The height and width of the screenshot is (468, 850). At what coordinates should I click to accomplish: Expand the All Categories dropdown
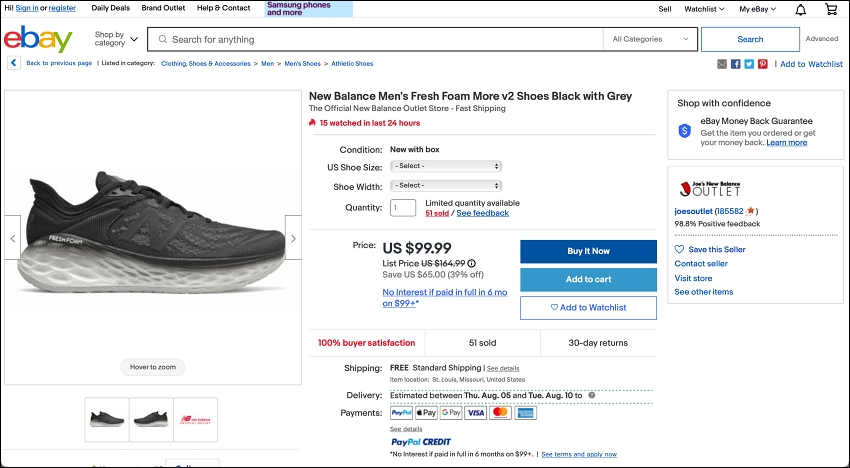coord(650,39)
